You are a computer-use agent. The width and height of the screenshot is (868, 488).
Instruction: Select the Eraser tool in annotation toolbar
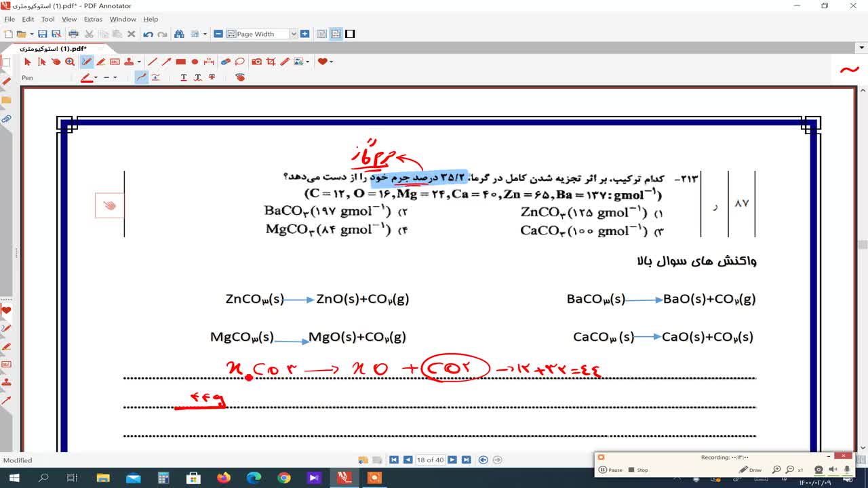[x=226, y=62]
